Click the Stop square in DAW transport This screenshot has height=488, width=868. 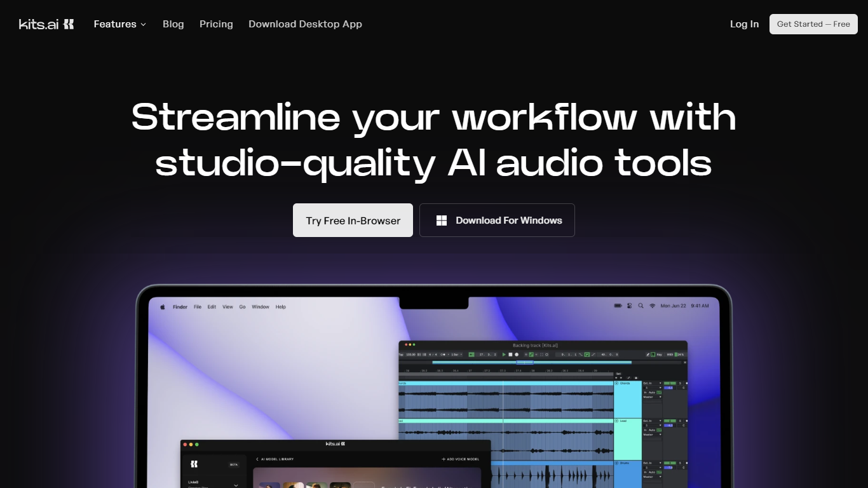click(510, 355)
